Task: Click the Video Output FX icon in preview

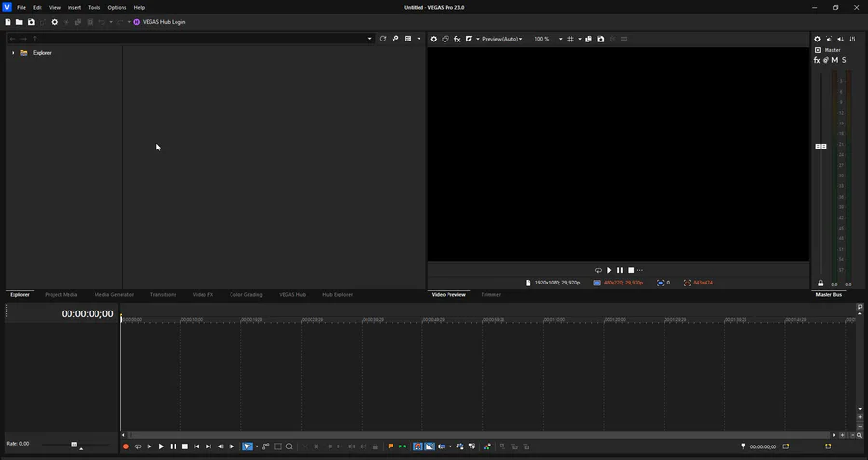Action: click(x=457, y=39)
